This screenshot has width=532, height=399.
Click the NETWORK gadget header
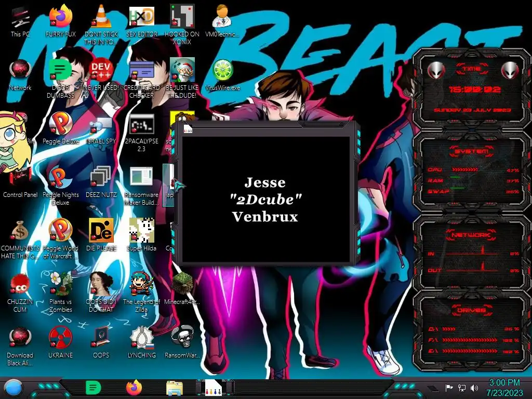point(472,235)
